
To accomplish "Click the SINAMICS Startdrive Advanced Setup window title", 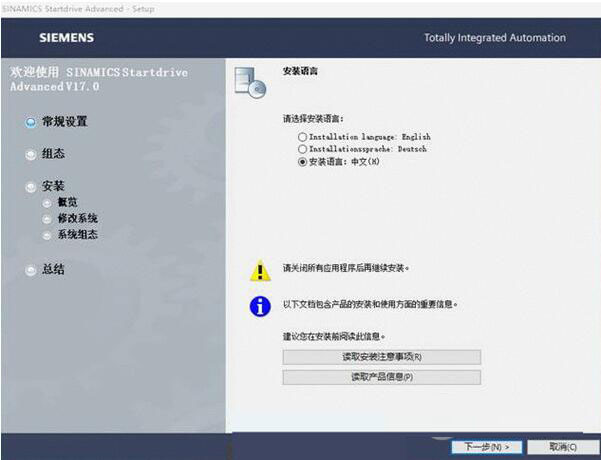I will pos(78,8).
